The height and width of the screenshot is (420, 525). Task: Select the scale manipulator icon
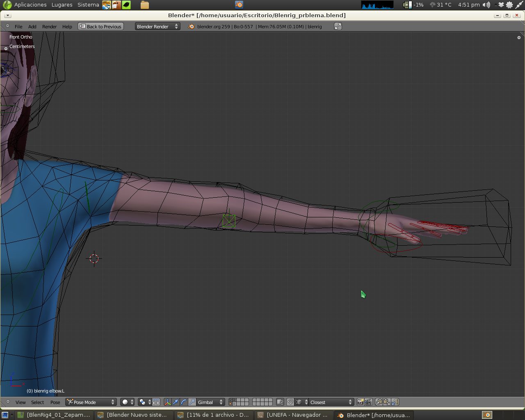coord(192,402)
